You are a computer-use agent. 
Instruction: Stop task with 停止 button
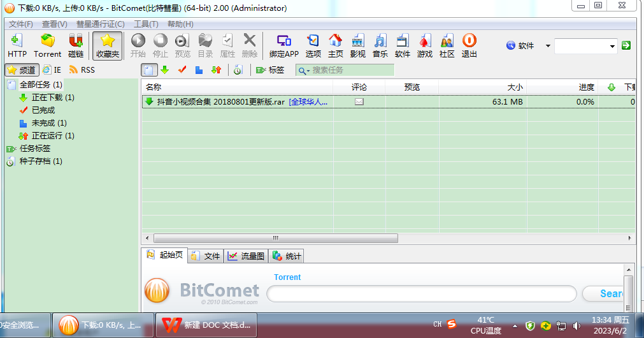coord(160,46)
